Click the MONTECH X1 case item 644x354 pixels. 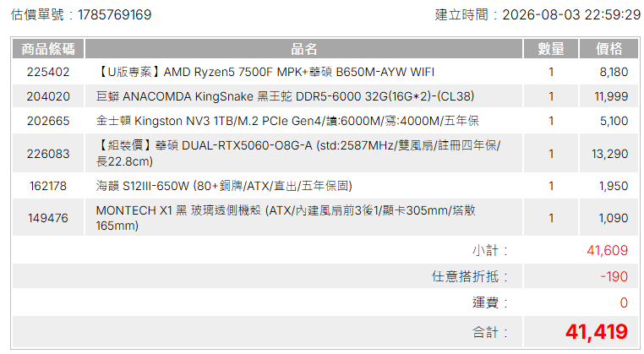tap(286, 218)
